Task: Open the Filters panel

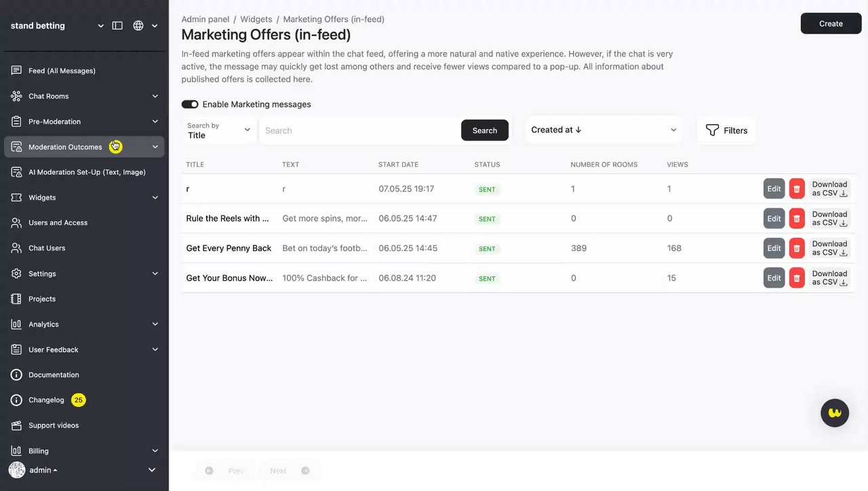Action: pos(726,130)
